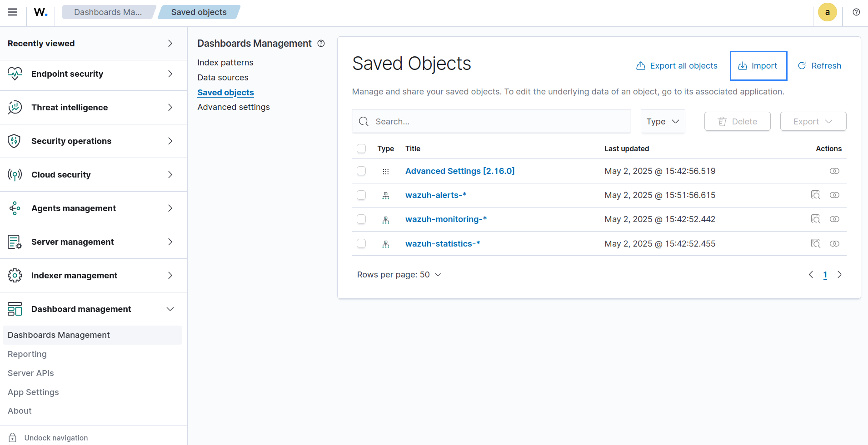868x445 pixels.
Task: Click the Dashboard management icon
Action: [x=15, y=309]
